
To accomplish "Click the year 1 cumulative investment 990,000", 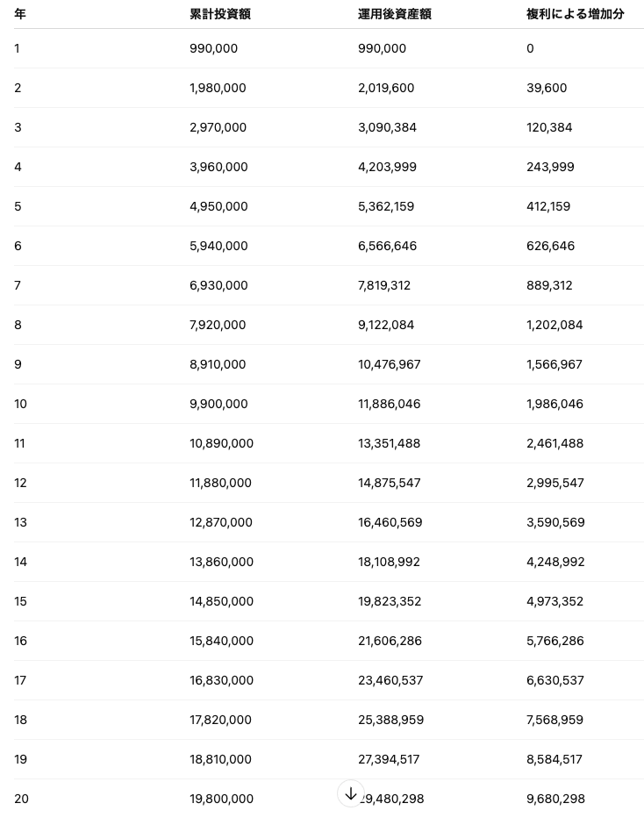I will [213, 48].
